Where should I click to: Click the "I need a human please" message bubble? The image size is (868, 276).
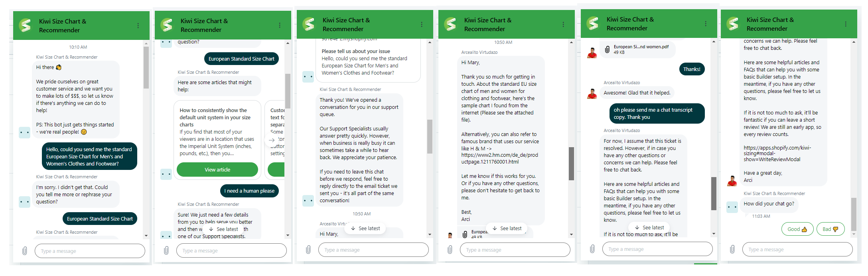[249, 191]
